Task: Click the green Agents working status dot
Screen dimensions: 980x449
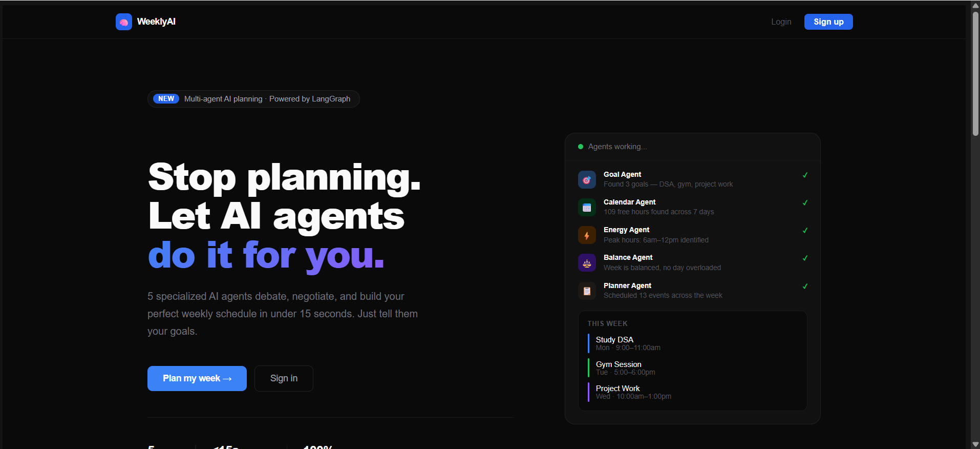Action: pos(581,147)
